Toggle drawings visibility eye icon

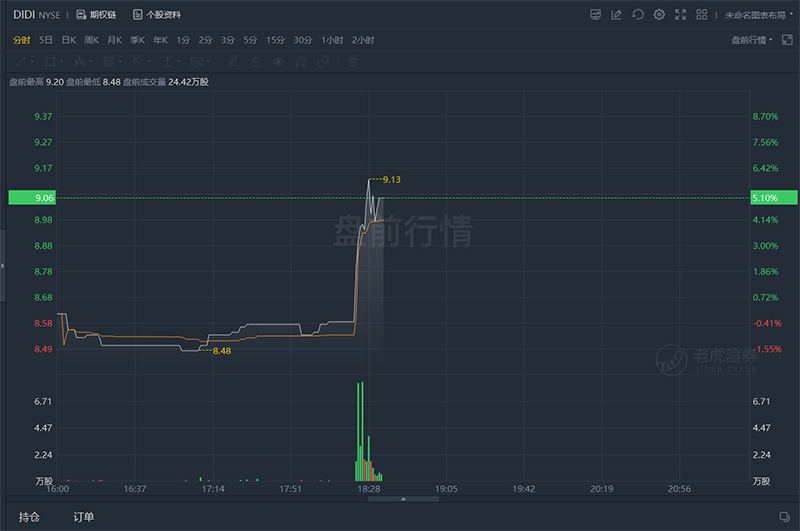pos(278,62)
